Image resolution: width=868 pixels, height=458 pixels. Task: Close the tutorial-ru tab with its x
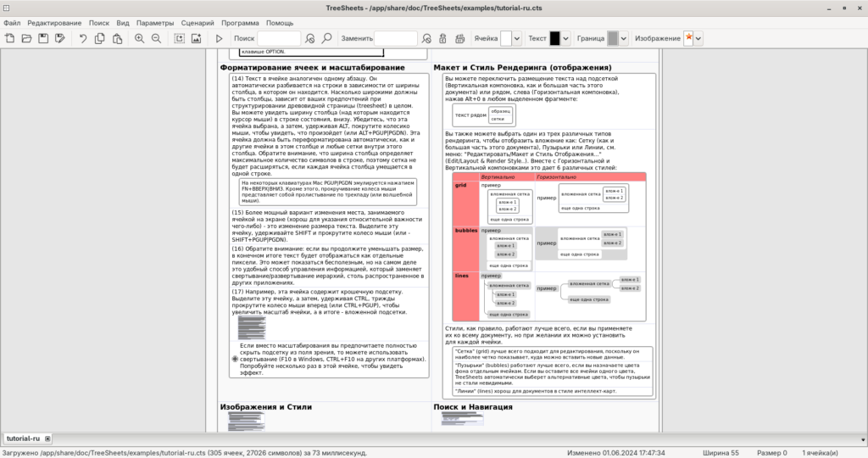pos(47,438)
